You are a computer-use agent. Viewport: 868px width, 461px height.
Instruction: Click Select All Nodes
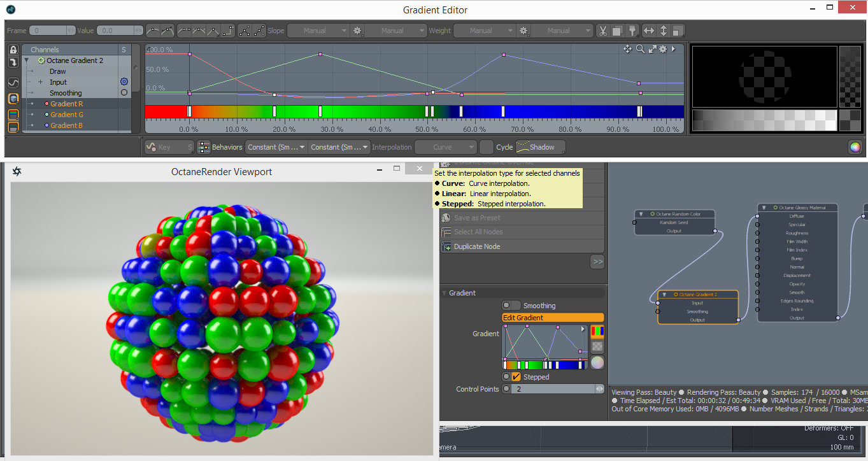[522, 232]
